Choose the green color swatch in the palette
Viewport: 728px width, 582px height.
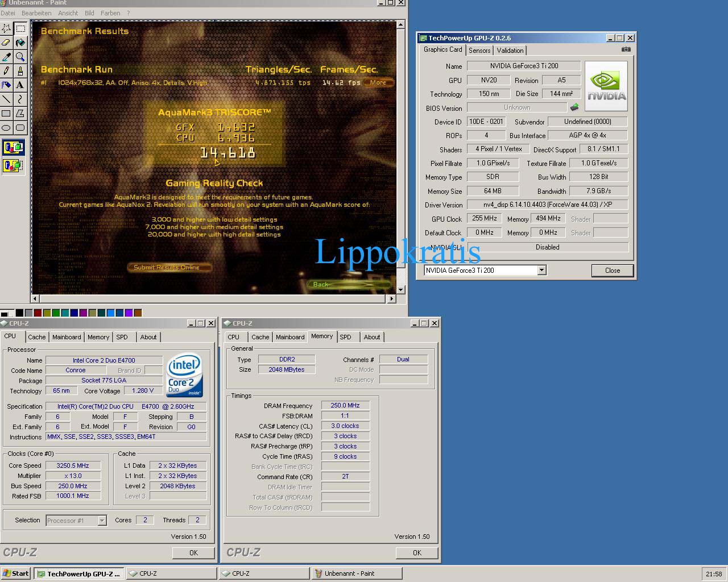click(x=56, y=313)
